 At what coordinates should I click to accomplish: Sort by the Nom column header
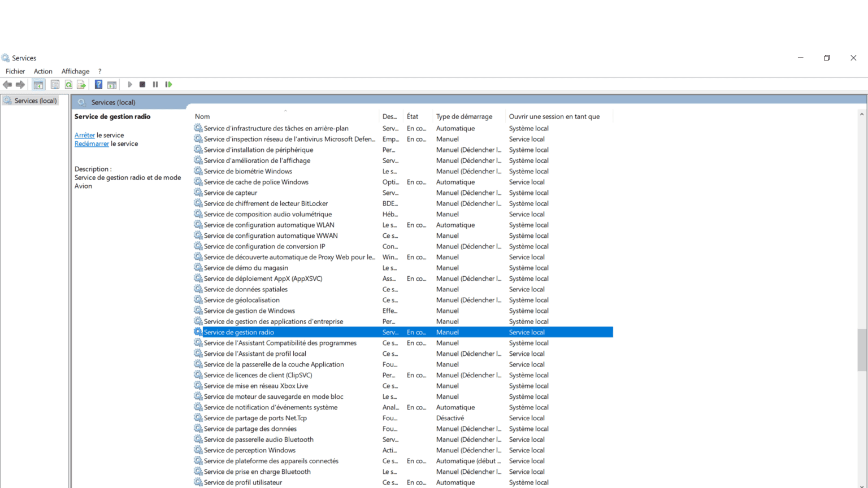pyautogui.click(x=285, y=116)
